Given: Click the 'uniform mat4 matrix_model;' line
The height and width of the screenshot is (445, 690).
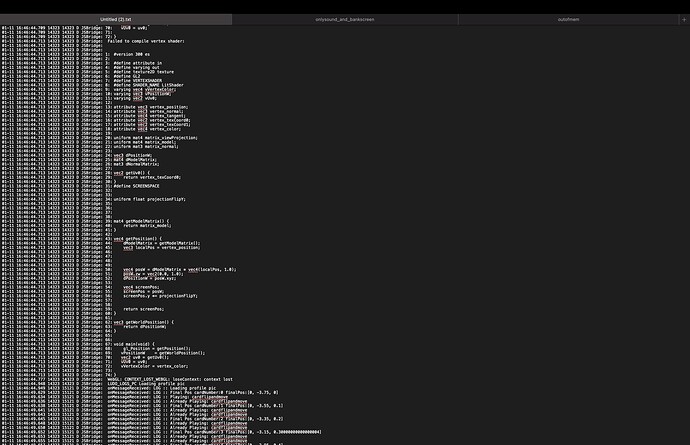Looking at the screenshot, I should pos(145,142).
